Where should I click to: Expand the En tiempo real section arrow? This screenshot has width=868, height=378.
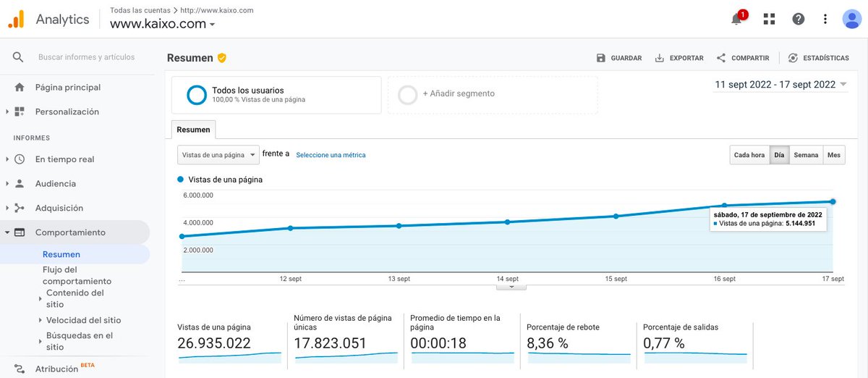(x=7, y=159)
